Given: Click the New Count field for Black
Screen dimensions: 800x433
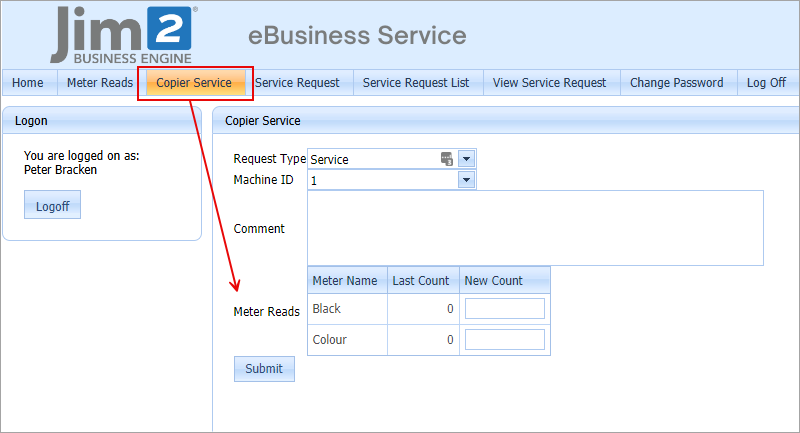Looking at the screenshot, I should point(505,309).
